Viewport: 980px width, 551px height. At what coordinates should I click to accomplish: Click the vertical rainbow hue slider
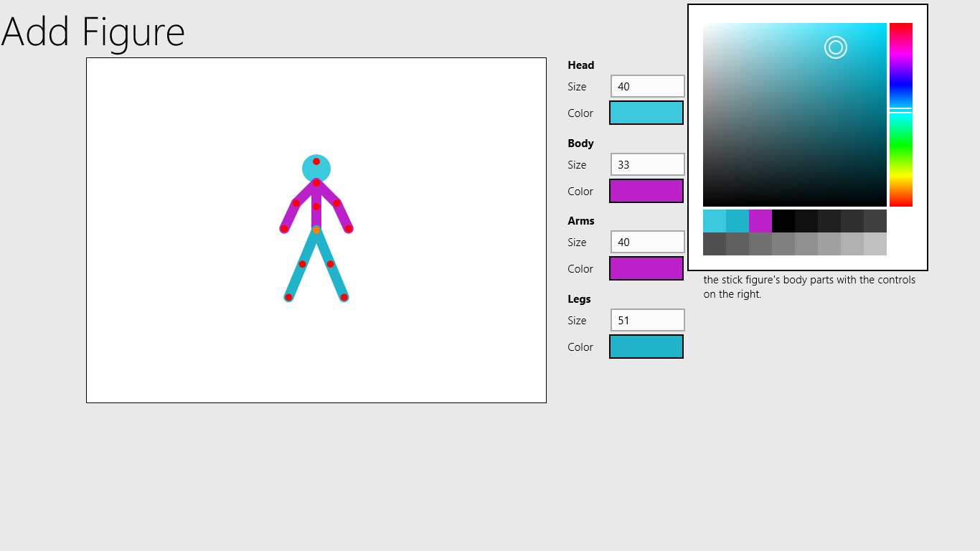[900, 115]
